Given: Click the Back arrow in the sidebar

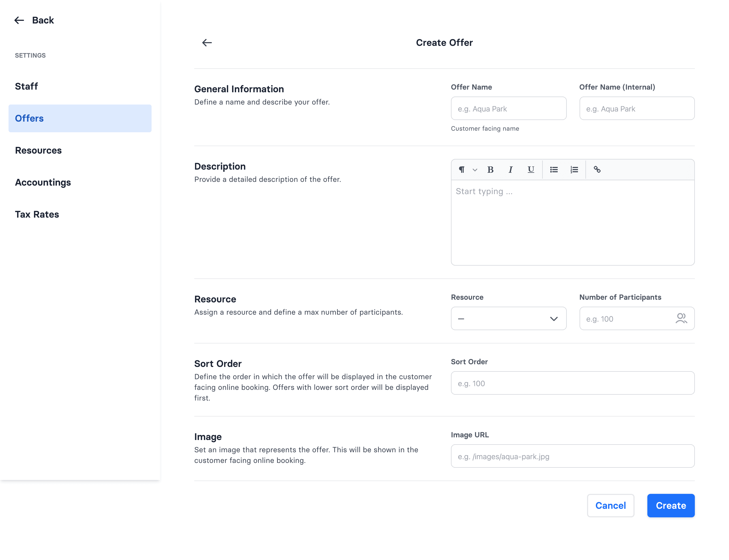Looking at the screenshot, I should 19,20.
